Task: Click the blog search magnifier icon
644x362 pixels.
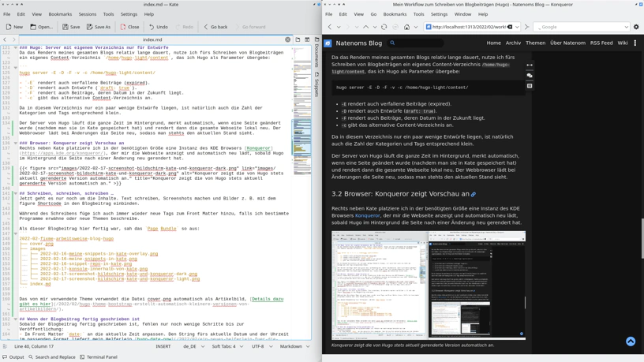Action: [x=392, y=43]
